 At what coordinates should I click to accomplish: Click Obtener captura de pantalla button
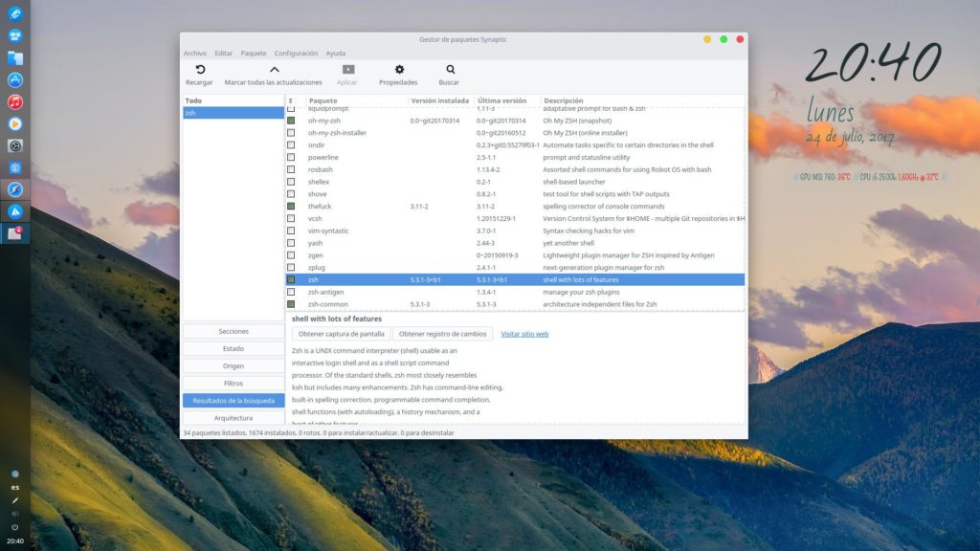342,334
